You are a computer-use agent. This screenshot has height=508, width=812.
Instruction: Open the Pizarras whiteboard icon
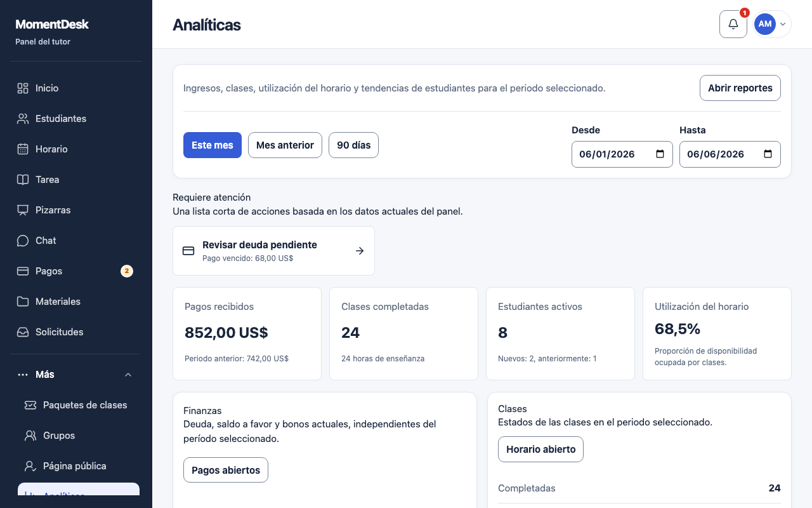[23, 210]
